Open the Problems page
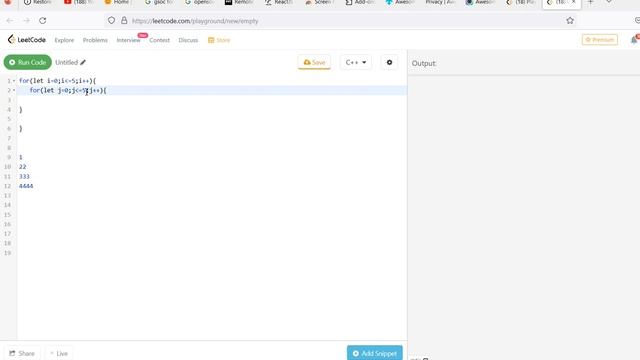 95,40
